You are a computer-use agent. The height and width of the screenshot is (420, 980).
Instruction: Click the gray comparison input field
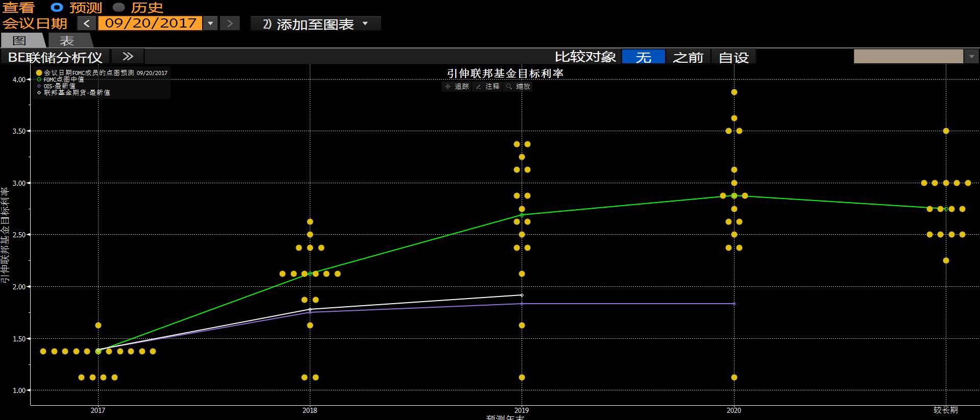(x=908, y=57)
